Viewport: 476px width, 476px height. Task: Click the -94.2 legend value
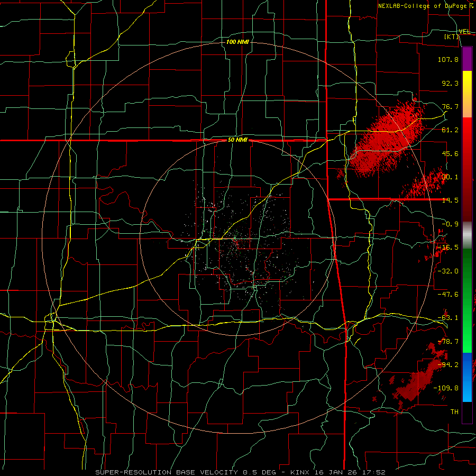point(448,365)
